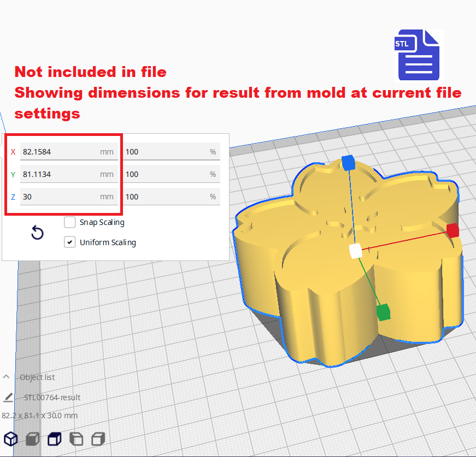Uncheck the Uniform Scaling checkbox
The height and width of the screenshot is (457, 476).
click(x=70, y=242)
